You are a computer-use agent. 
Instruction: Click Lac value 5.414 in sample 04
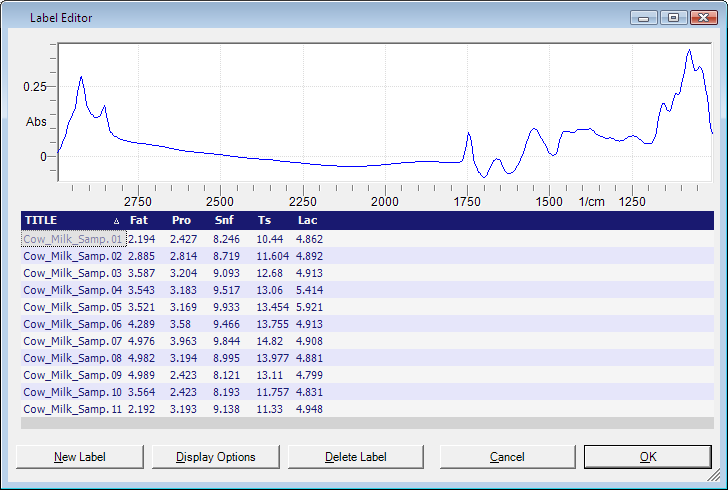tap(310, 290)
